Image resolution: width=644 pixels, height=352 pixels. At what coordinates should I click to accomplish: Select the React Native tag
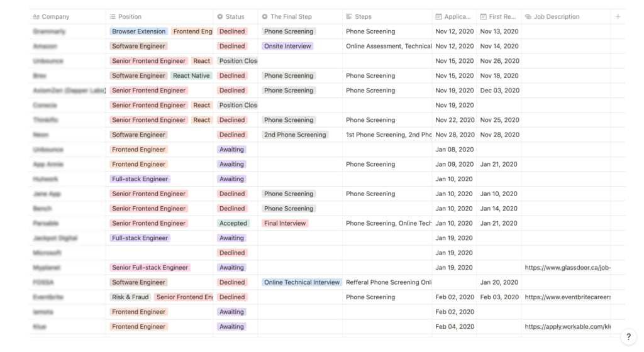(191, 76)
